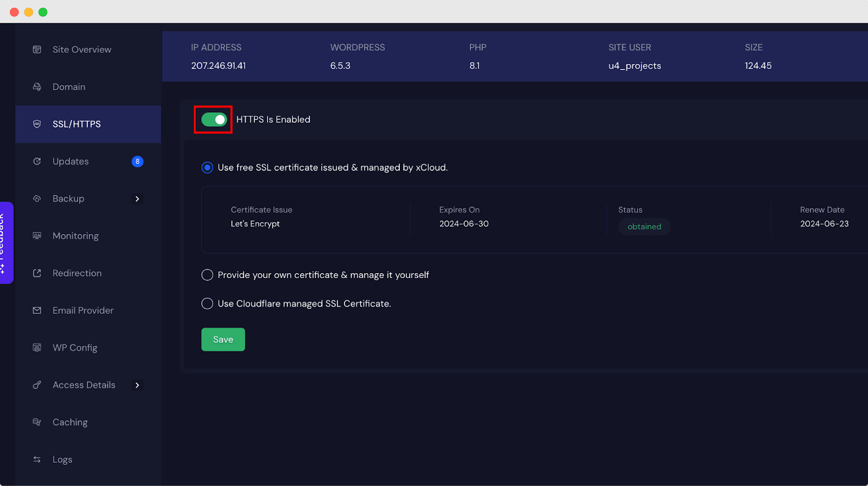Click the Monitoring screen icon
868x486 pixels.
[x=37, y=236]
